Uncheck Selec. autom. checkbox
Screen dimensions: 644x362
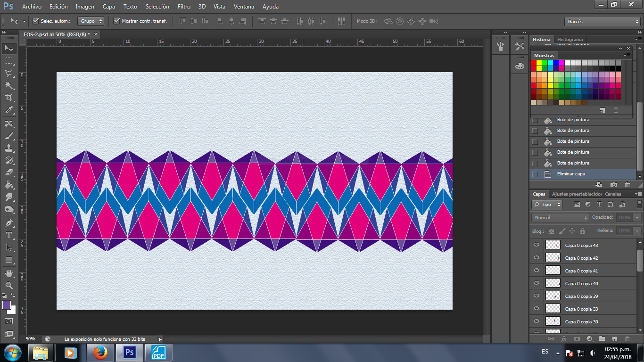35,21
